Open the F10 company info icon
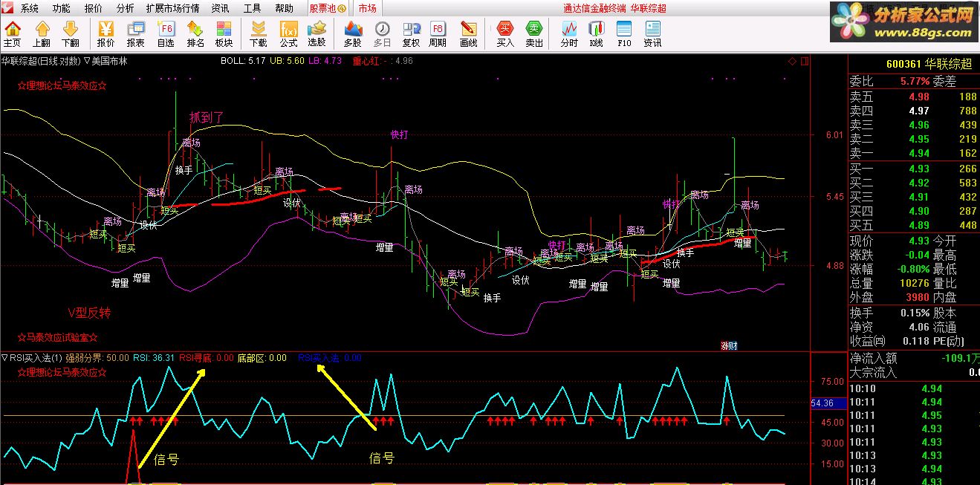 (624, 34)
